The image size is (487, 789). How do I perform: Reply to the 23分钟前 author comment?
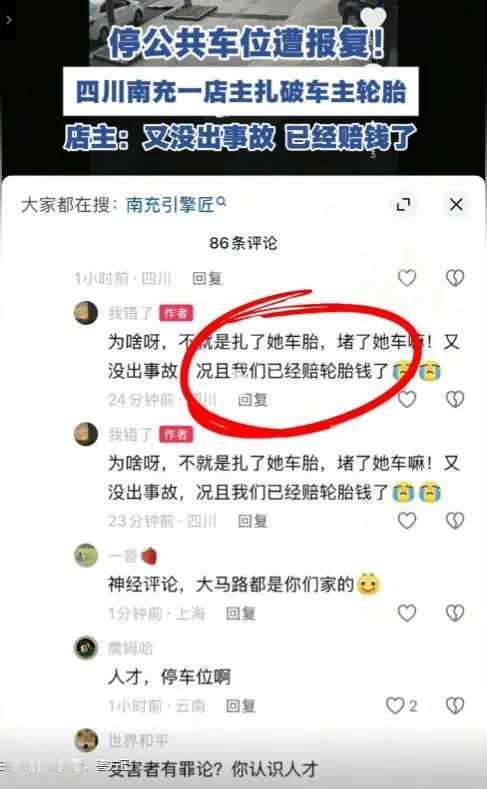pos(253,521)
